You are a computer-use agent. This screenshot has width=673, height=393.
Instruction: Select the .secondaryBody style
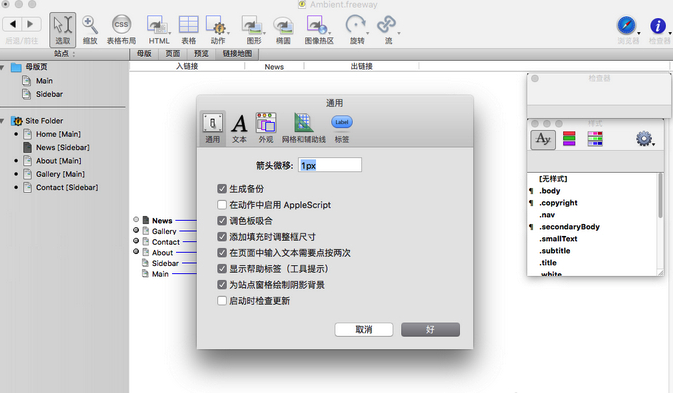point(570,227)
